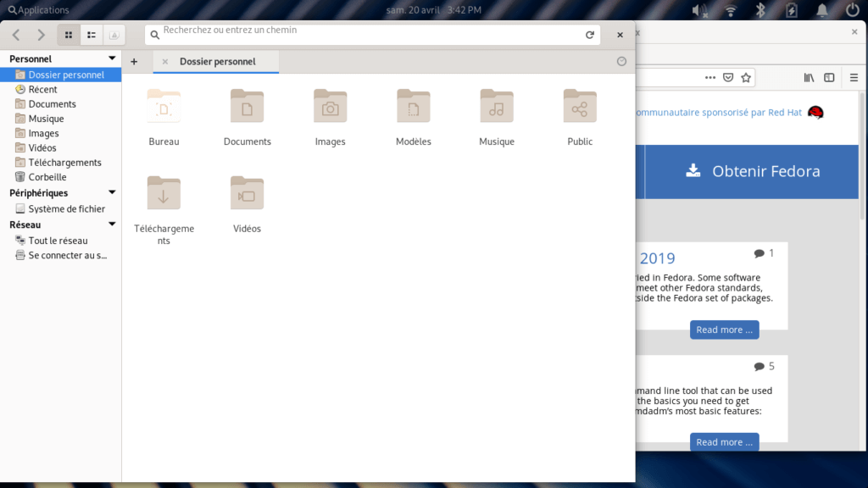Image resolution: width=868 pixels, height=488 pixels.
Task: Click the muted volume indicator
Action: click(x=699, y=10)
